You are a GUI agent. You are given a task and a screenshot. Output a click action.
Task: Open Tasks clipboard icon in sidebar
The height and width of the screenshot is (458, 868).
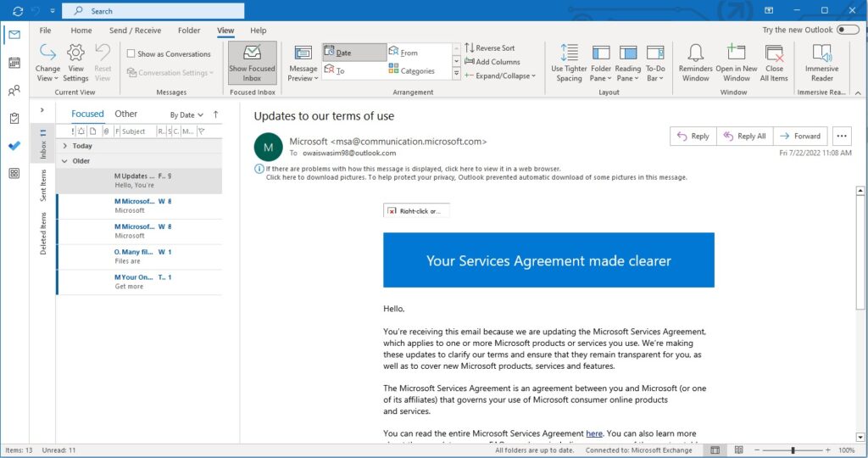(14, 118)
